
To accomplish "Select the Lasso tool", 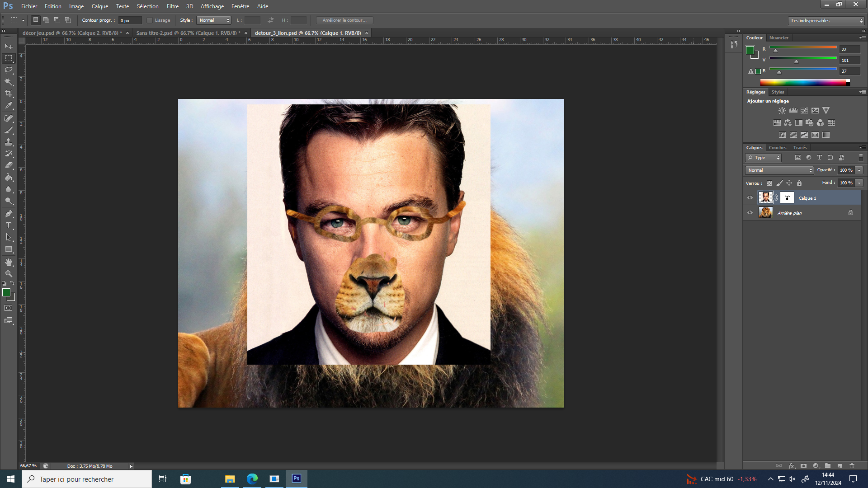I will pos(8,70).
